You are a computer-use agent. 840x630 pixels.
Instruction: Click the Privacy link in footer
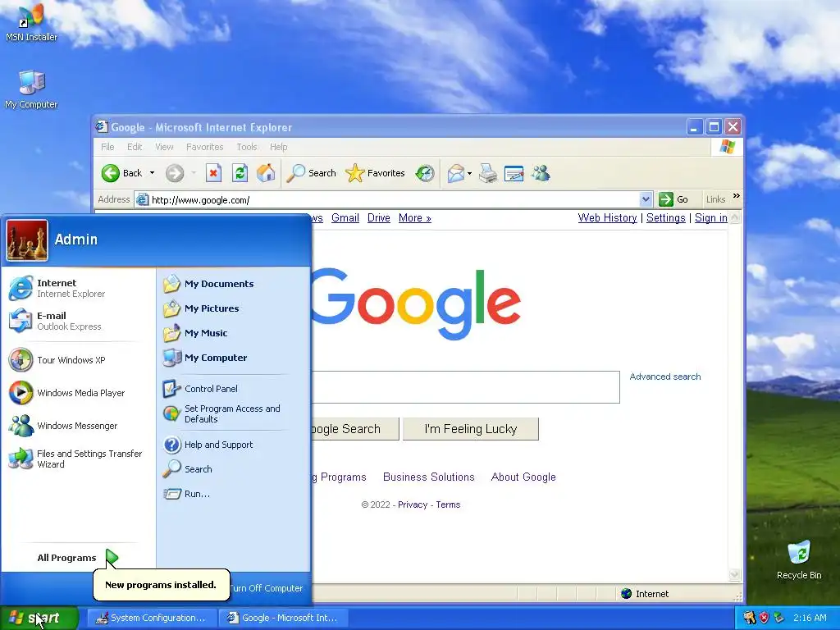click(413, 504)
